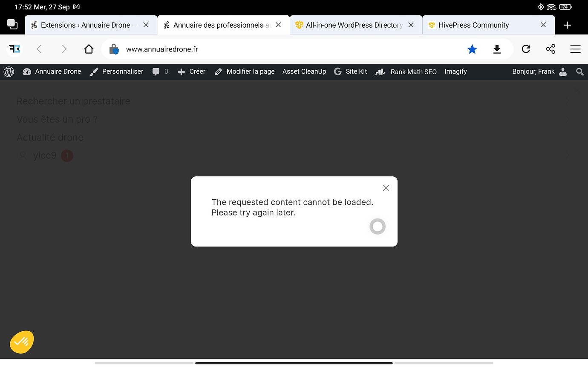Open downloads via the download icon
Image resolution: width=588 pixels, height=367 pixels.
click(x=497, y=49)
